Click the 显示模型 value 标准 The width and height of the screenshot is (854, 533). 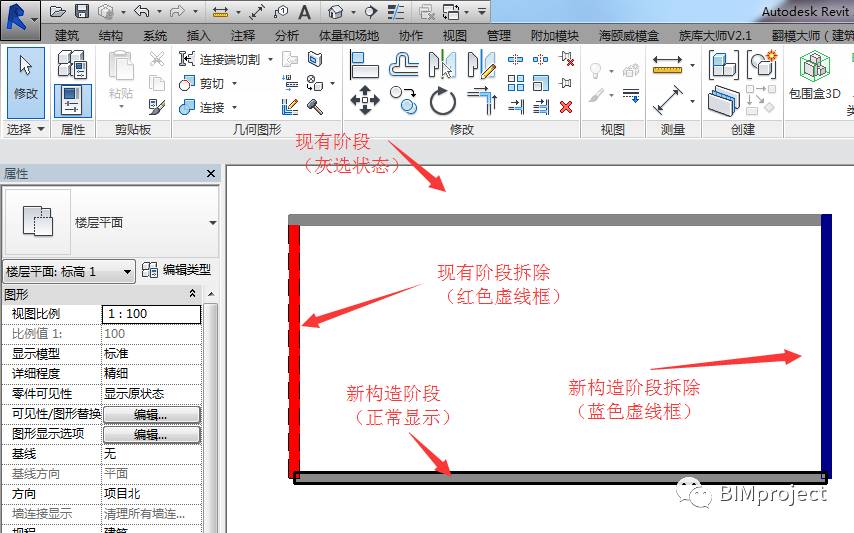pos(151,354)
